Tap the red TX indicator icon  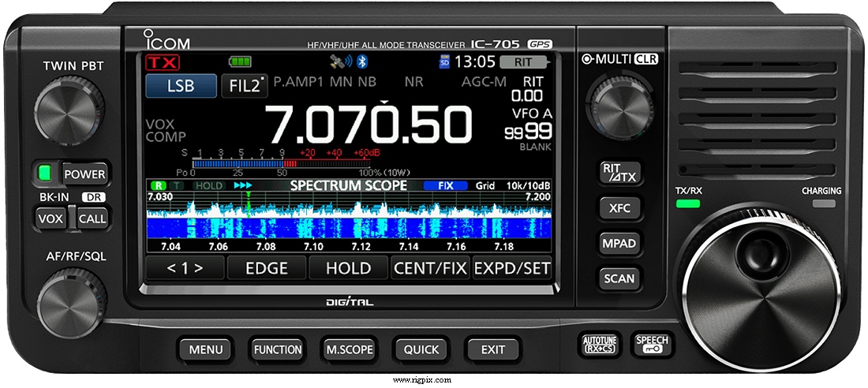[x=163, y=62]
